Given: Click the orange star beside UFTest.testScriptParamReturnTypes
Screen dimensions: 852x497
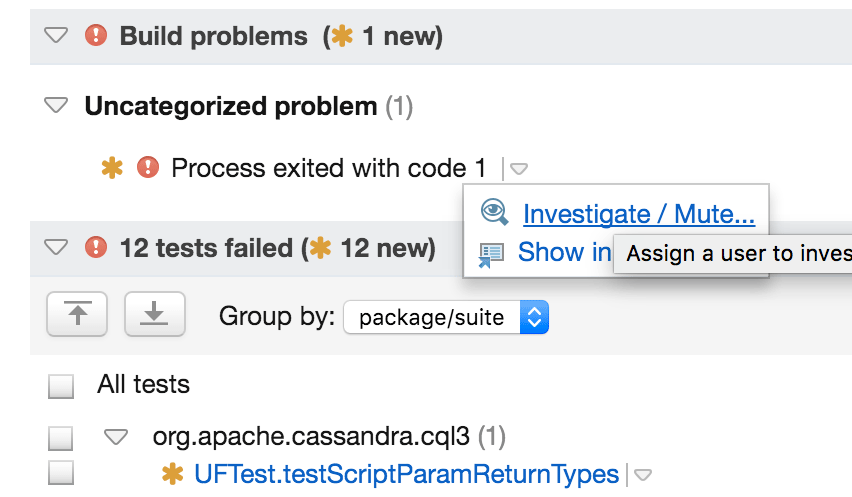Looking at the screenshot, I should [x=172, y=474].
